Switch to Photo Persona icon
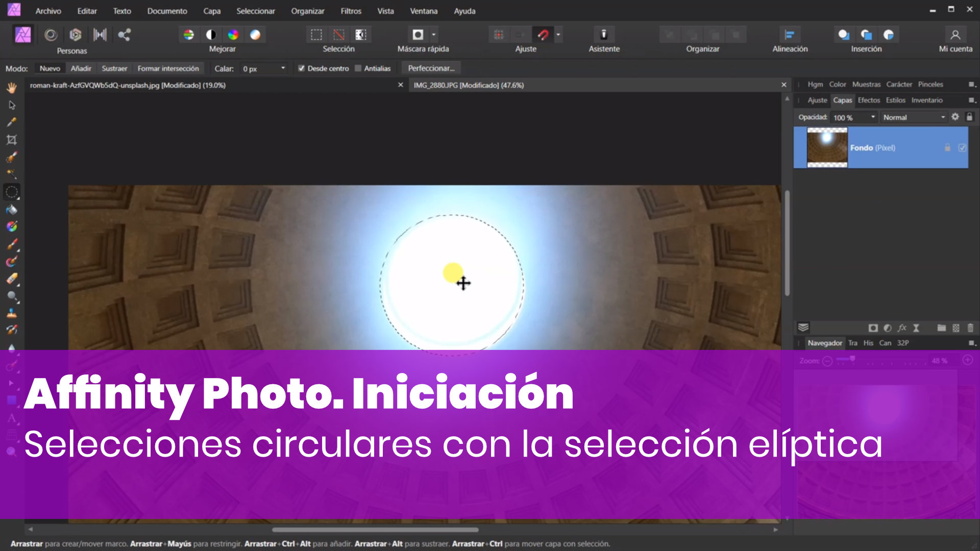The height and width of the screenshot is (551, 980). (23, 35)
